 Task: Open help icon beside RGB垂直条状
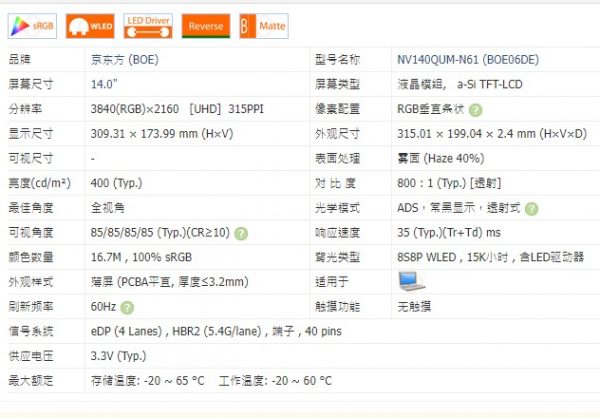tap(475, 110)
